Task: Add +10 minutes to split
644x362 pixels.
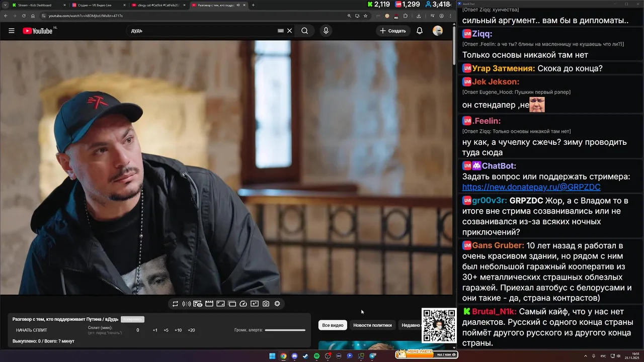Action: click(x=178, y=330)
